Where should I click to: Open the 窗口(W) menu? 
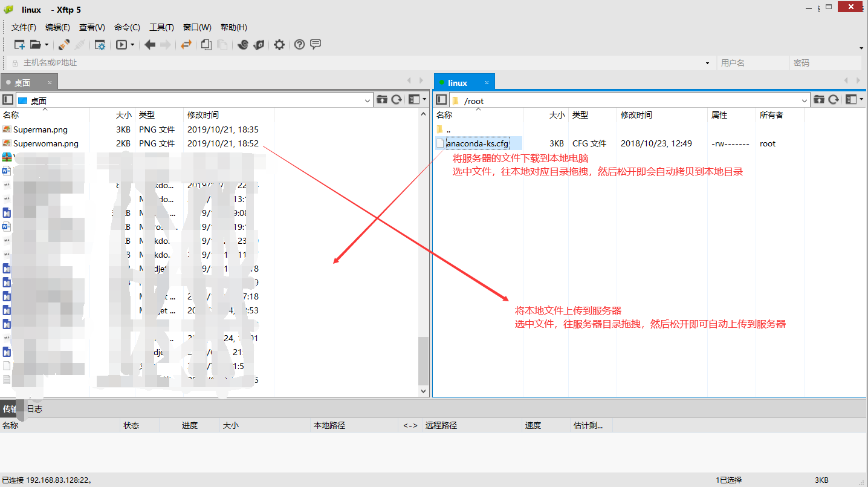click(x=197, y=27)
